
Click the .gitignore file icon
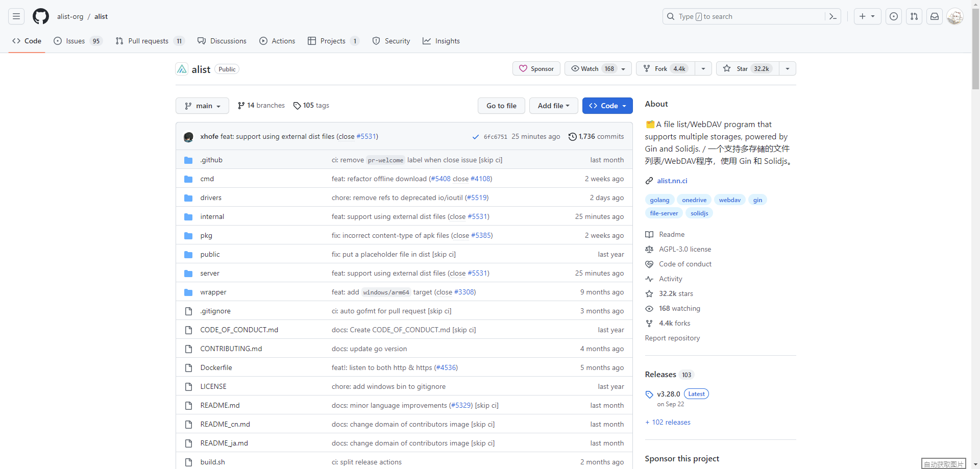tap(188, 311)
